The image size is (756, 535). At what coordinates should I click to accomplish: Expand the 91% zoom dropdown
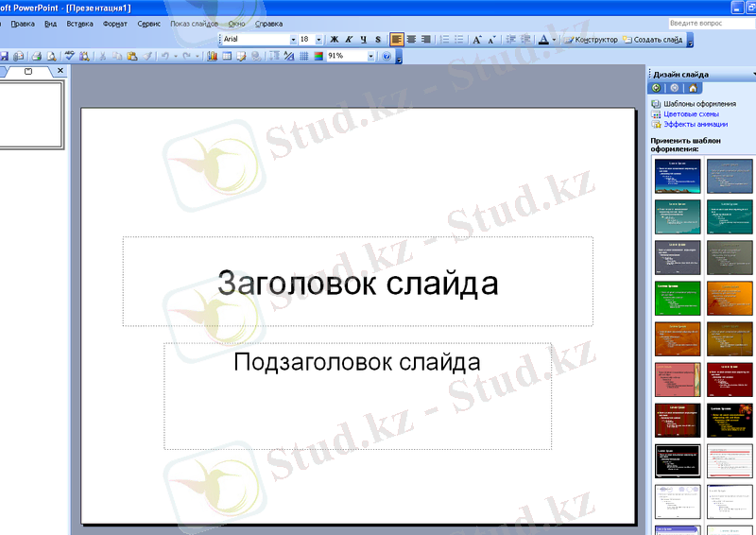coord(371,57)
